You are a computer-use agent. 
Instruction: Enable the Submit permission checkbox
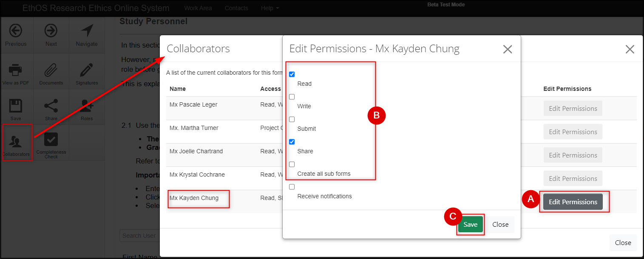click(292, 119)
